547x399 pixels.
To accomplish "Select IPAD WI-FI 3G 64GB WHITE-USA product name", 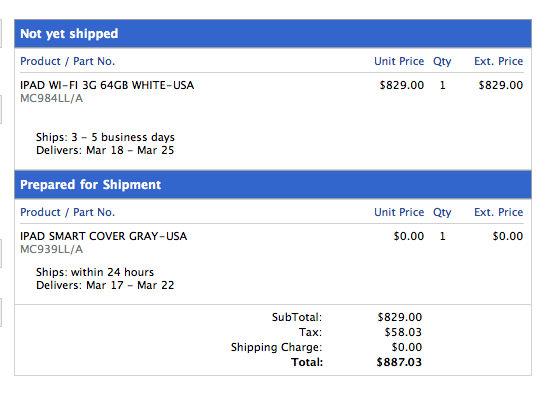I will (x=107, y=85).
